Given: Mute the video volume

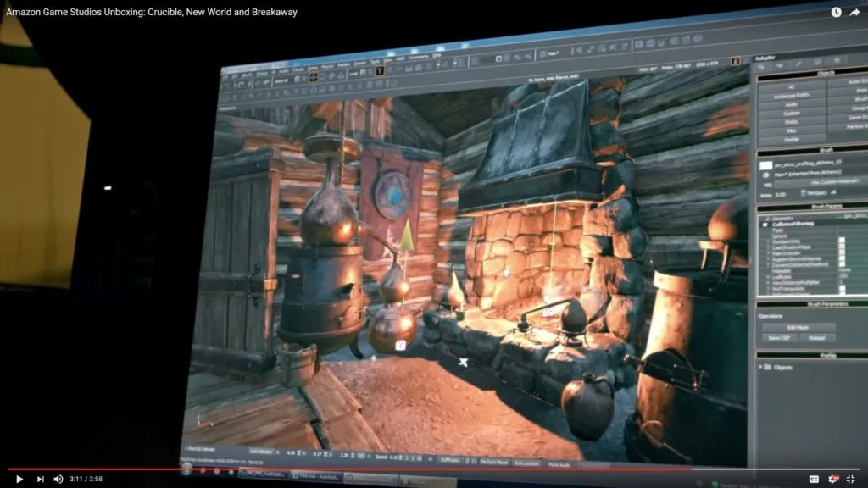Looking at the screenshot, I should [58, 480].
